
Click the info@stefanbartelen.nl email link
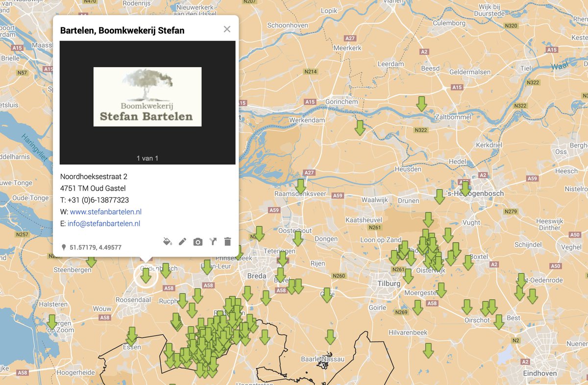coord(105,223)
